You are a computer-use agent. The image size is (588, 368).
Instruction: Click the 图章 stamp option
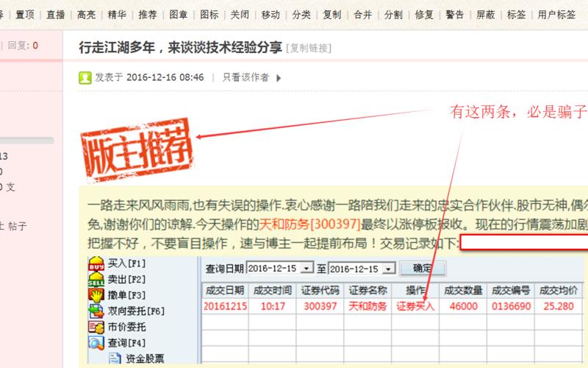click(179, 15)
